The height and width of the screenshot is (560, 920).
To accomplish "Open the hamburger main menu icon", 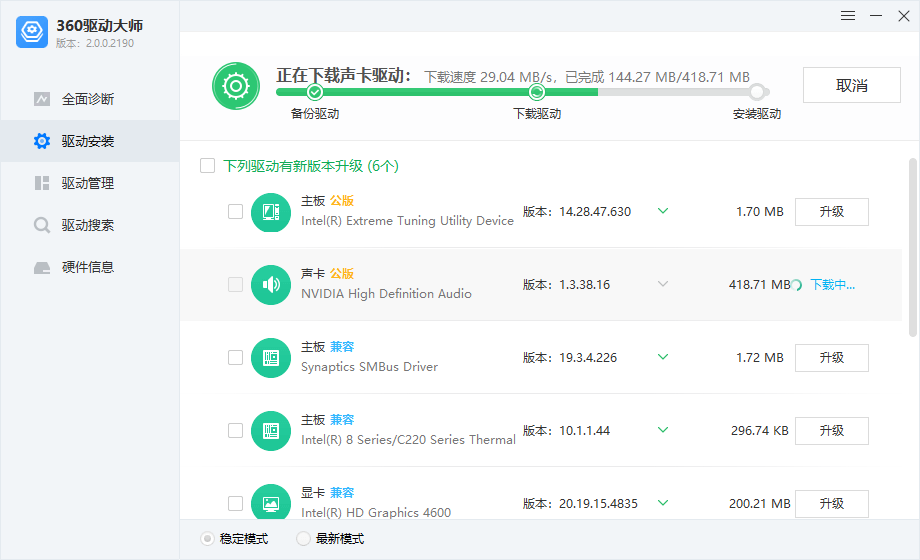I will click(x=848, y=16).
